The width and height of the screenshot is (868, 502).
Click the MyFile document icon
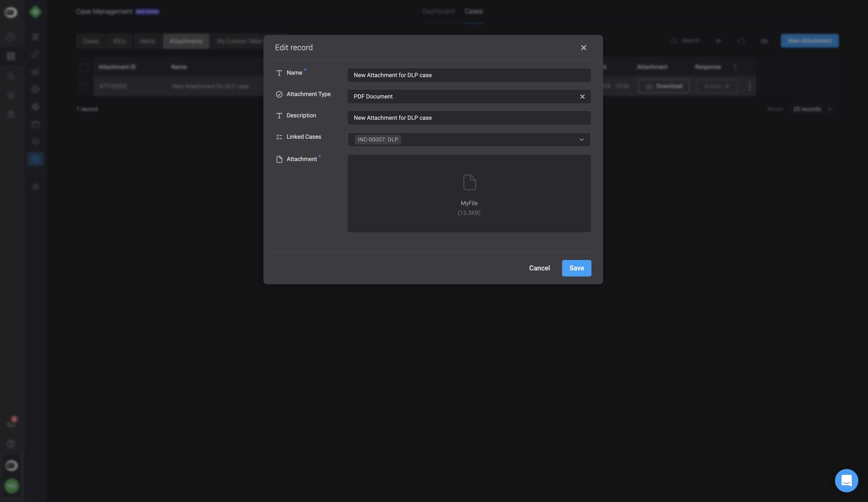[x=469, y=182]
